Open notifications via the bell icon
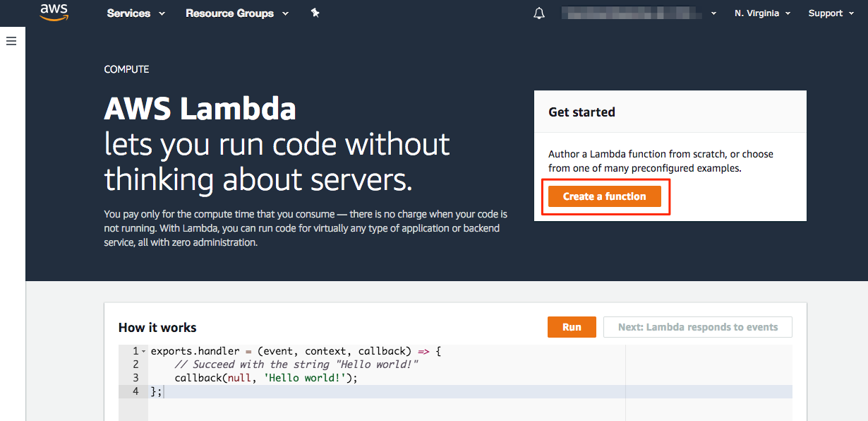Viewport: 868px width, 421px height. pyautogui.click(x=538, y=13)
